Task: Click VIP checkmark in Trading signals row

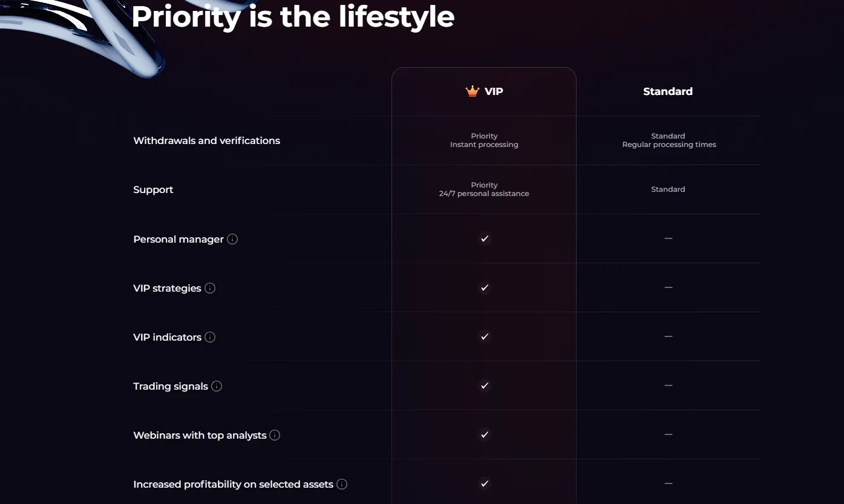Action: [x=484, y=385]
